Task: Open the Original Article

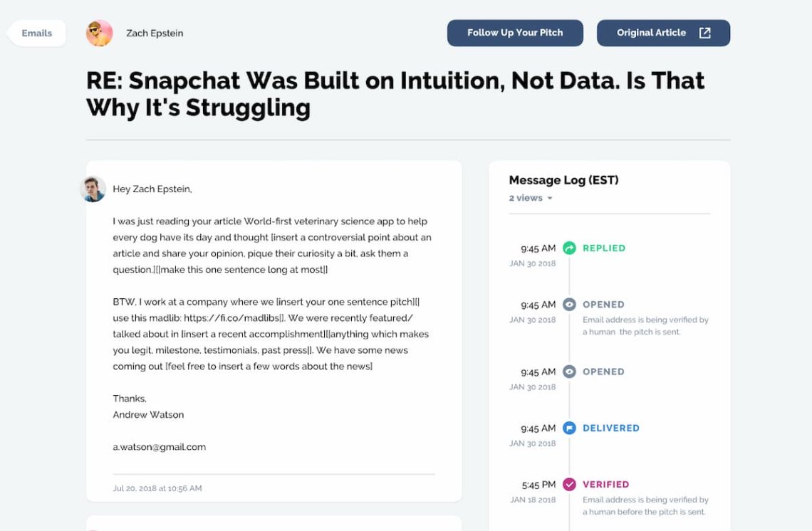Action: [652, 33]
